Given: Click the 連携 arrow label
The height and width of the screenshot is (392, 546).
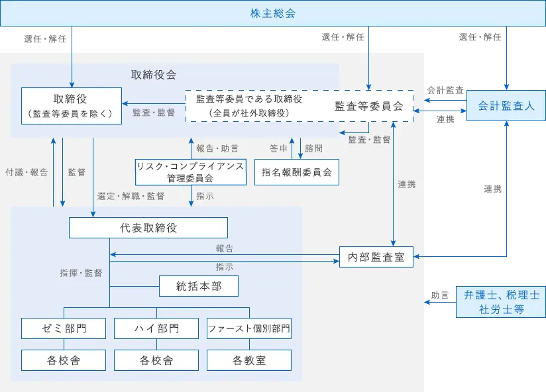Looking at the screenshot, I should click(x=406, y=185).
